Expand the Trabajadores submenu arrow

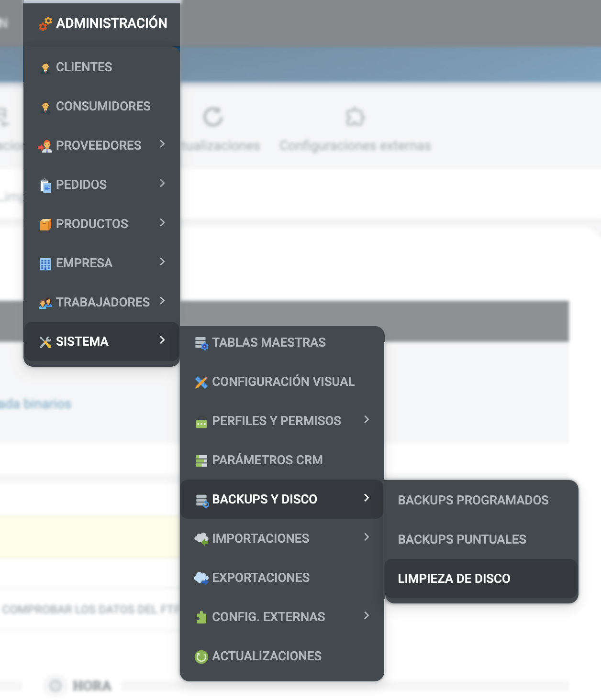tap(162, 301)
